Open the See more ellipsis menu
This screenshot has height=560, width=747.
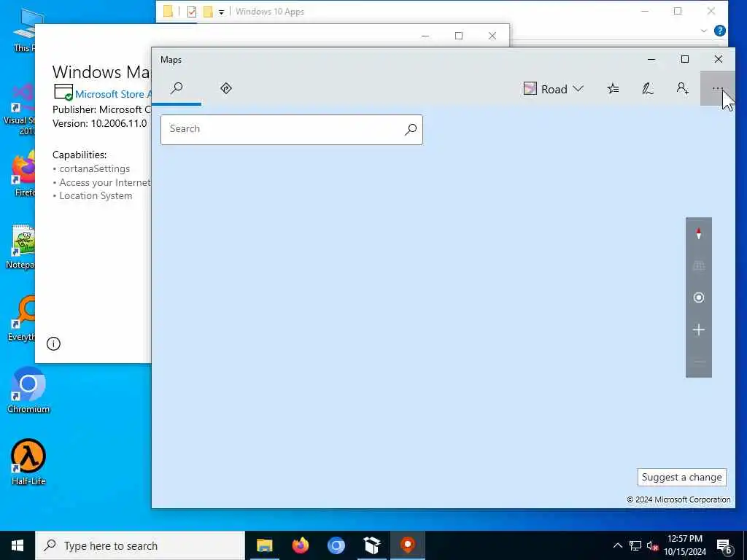(717, 88)
